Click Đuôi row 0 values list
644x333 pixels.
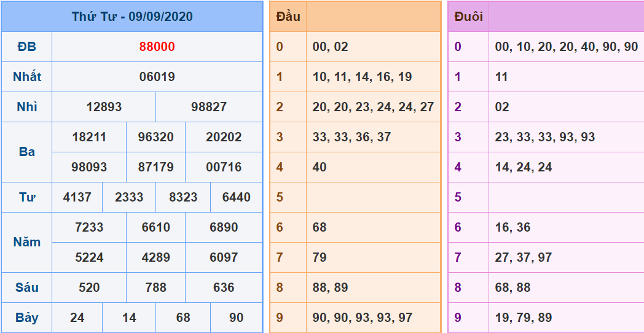[x=566, y=47]
